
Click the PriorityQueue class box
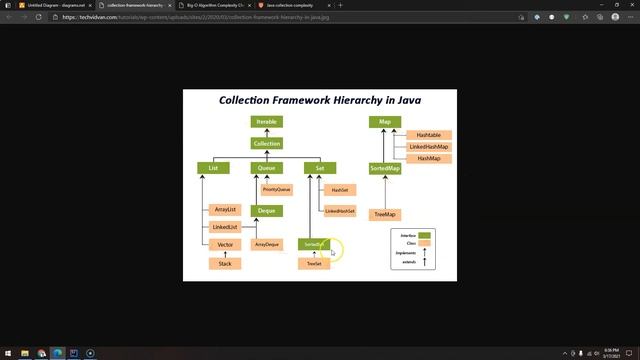277,190
